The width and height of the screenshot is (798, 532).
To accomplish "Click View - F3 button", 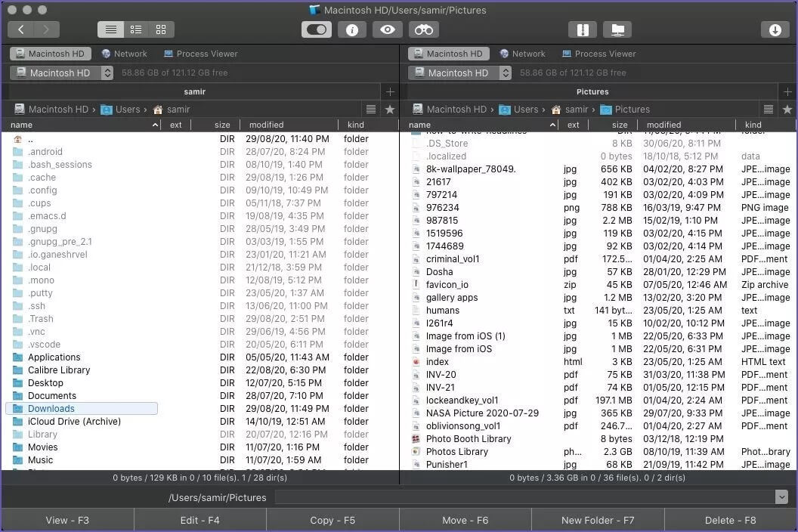I will pos(67,520).
